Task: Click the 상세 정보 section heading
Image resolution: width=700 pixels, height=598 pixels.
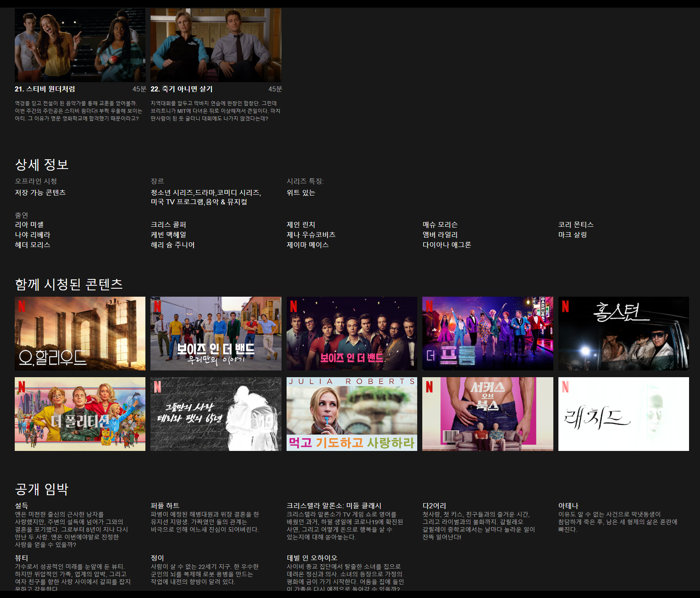Action: point(42,164)
